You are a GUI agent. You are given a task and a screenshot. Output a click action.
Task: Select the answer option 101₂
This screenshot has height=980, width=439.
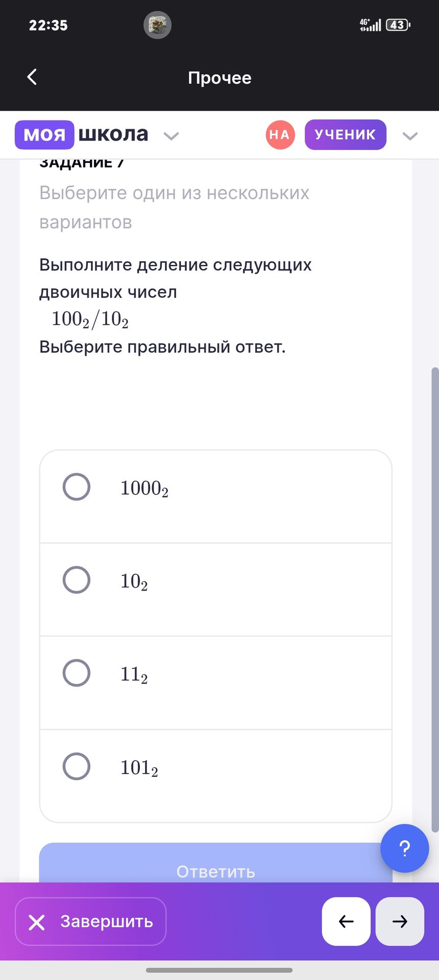(77, 766)
